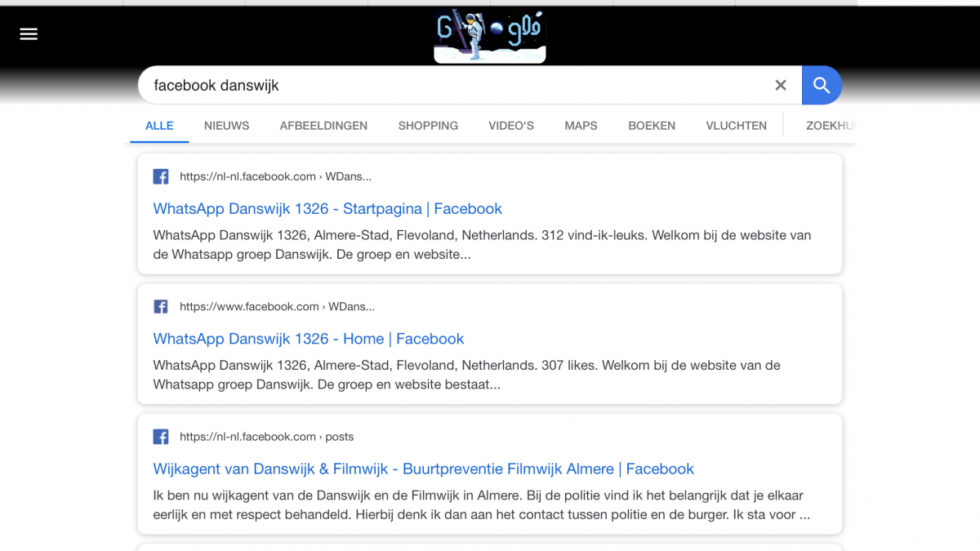Switch to the VIDEO'S tab
Viewport: 980px width, 551px height.
[x=511, y=126]
